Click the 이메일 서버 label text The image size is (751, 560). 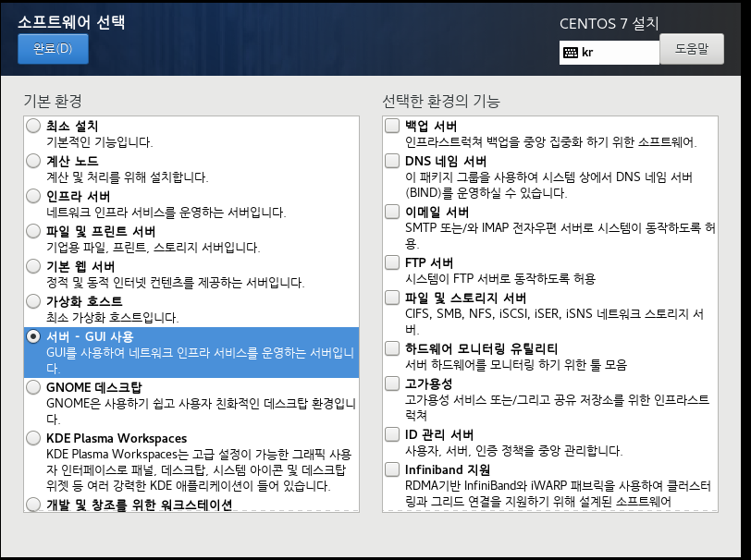pyautogui.click(x=437, y=212)
